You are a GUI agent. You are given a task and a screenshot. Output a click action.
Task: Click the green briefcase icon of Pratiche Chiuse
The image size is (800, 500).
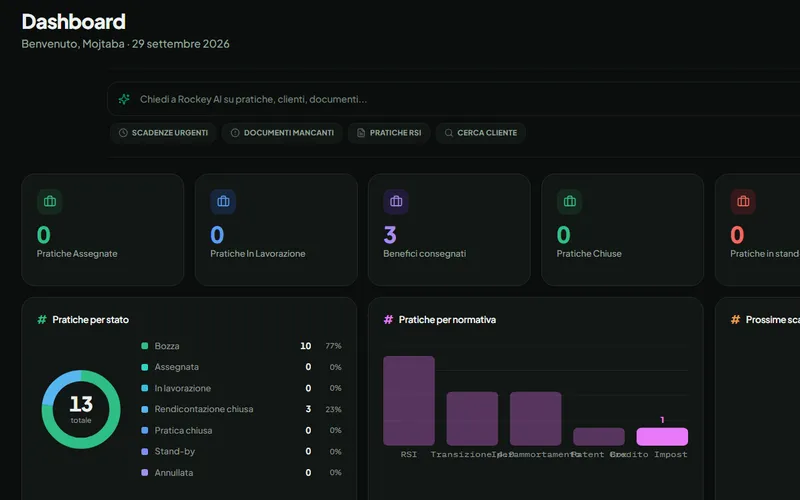[569, 201]
